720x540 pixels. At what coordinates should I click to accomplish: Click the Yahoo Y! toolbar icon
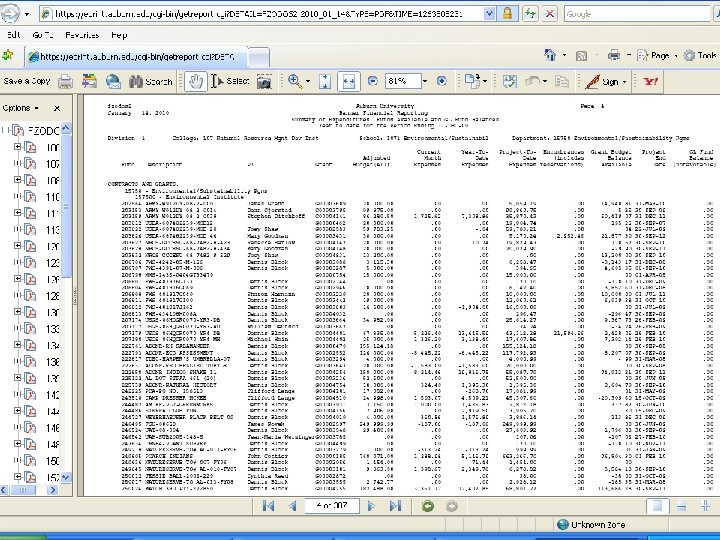(x=651, y=82)
